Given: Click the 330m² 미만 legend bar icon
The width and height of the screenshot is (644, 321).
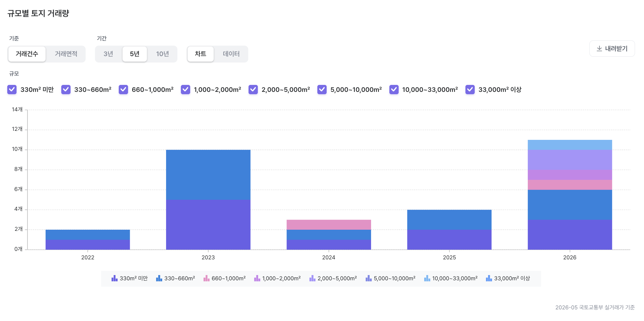Looking at the screenshot, I should [x=114, y=278].
